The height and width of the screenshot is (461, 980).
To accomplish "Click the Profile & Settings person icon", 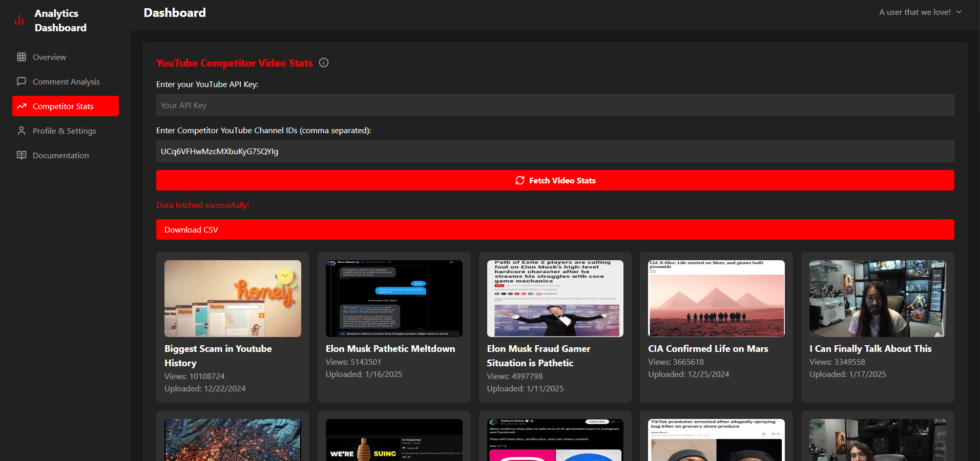I will (22, 131).
